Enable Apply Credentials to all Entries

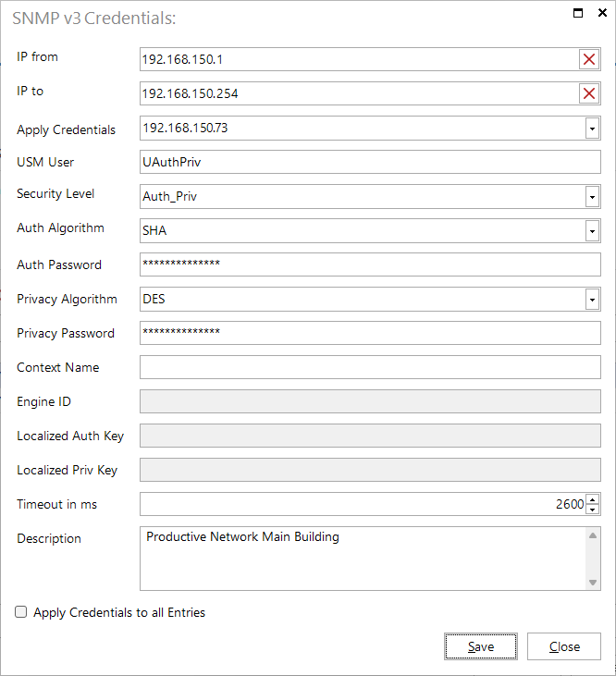(x=20, y=612)
